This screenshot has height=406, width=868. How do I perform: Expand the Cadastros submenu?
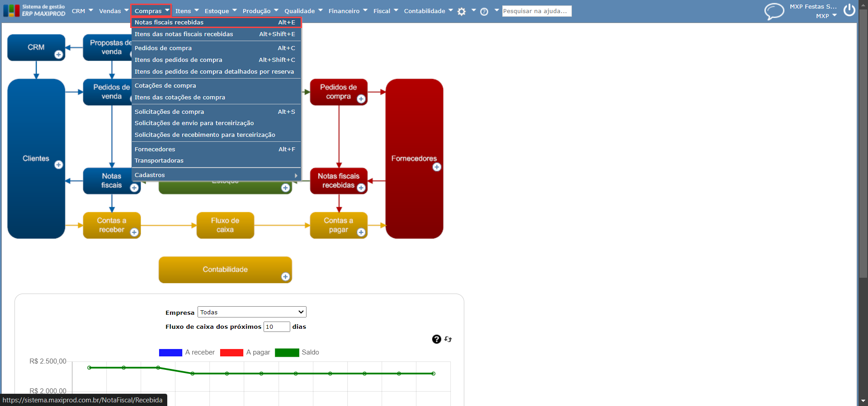coord(216,175)
